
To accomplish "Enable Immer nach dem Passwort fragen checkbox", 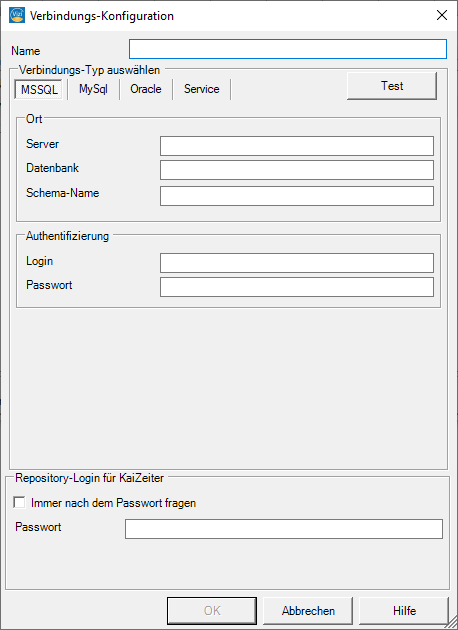I will (x=19, y=503).
